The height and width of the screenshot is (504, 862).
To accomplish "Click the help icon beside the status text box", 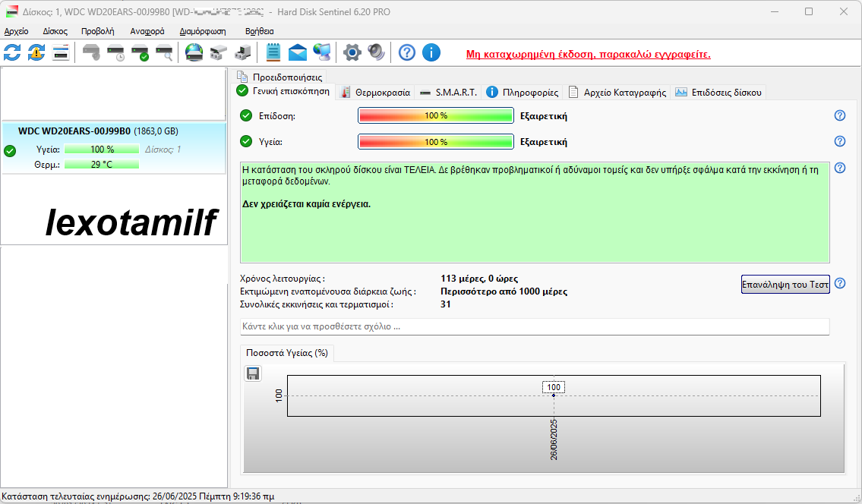I will (839, 168).
